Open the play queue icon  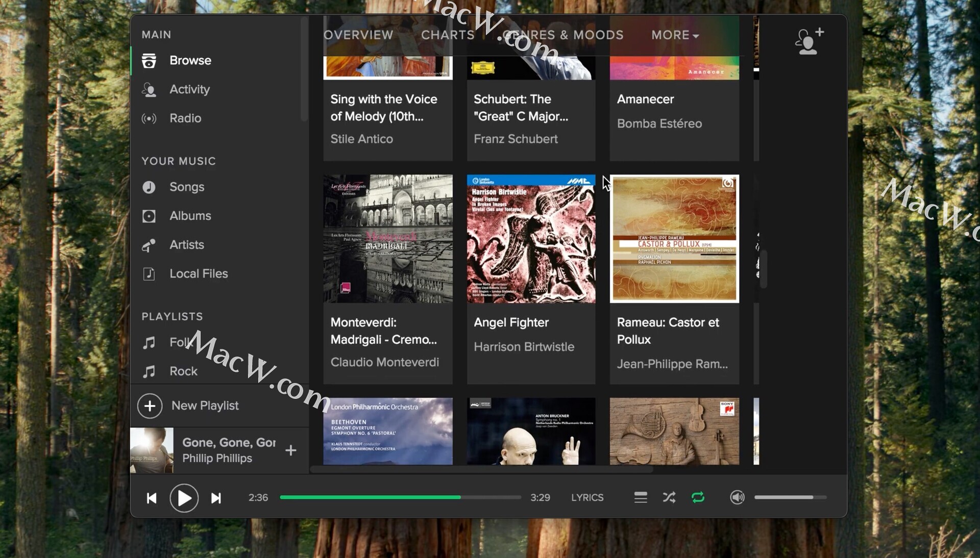(x=641, y=497)
